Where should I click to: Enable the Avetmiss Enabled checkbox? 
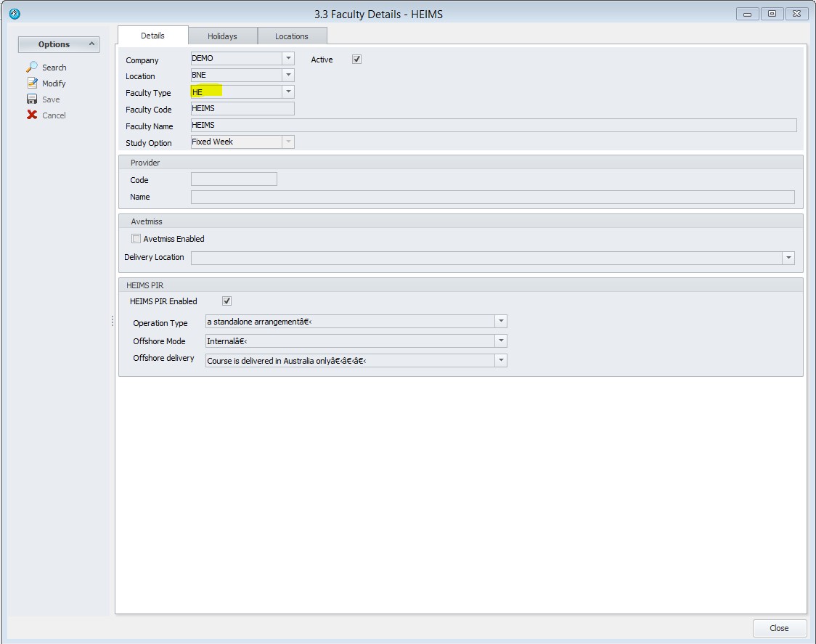[x=136, y=238]
